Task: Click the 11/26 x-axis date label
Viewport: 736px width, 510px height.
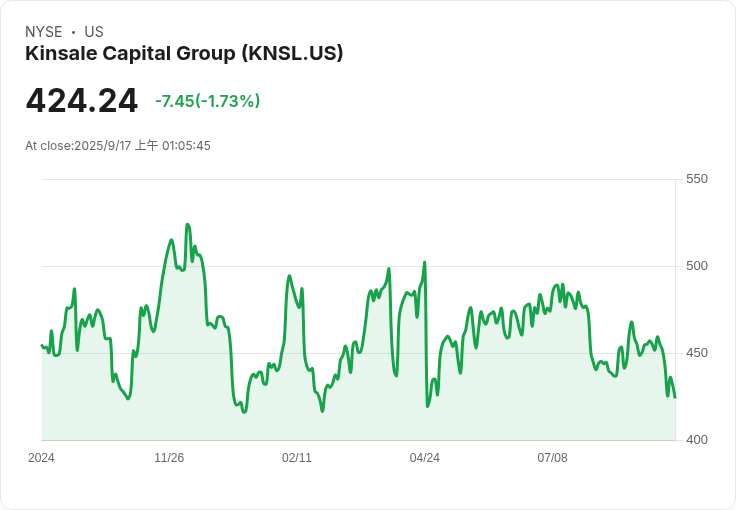Action: [x=169, y=458]
